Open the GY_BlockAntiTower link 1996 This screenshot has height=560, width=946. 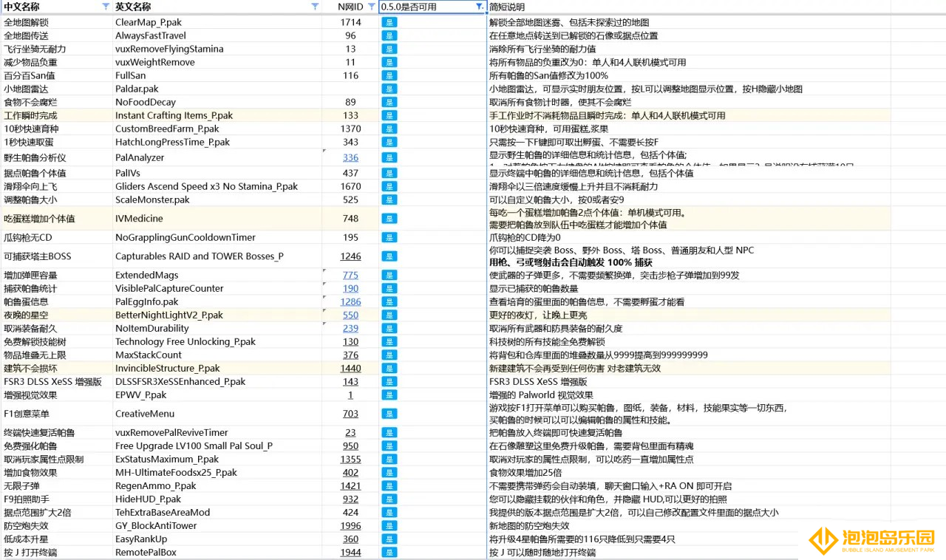coord(350,525)
